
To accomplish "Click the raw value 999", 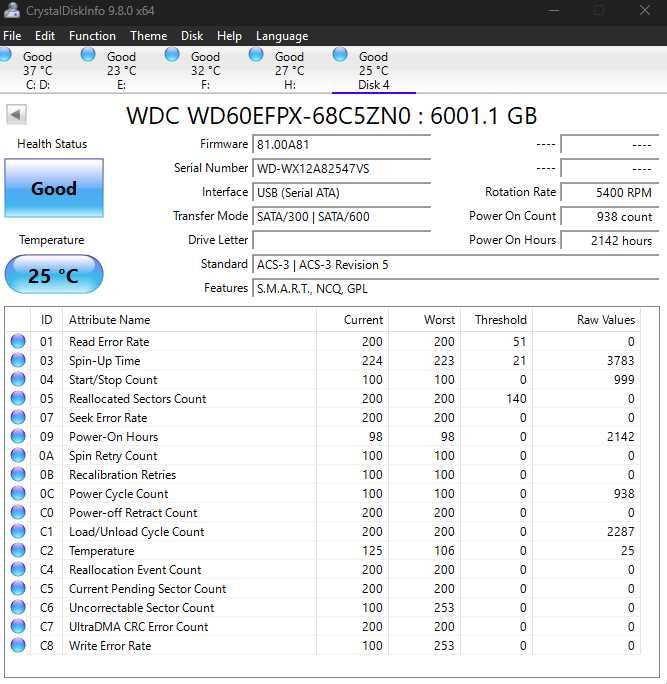I will coord(624,380).
